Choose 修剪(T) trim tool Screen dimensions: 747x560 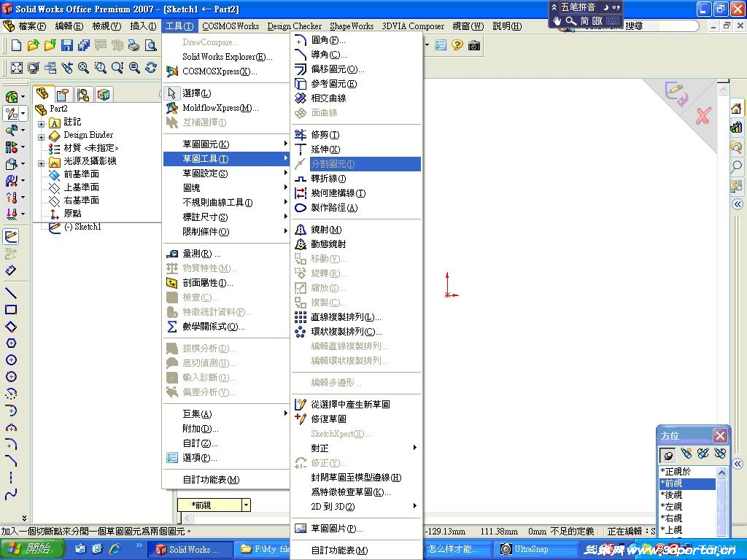(356, 135)
